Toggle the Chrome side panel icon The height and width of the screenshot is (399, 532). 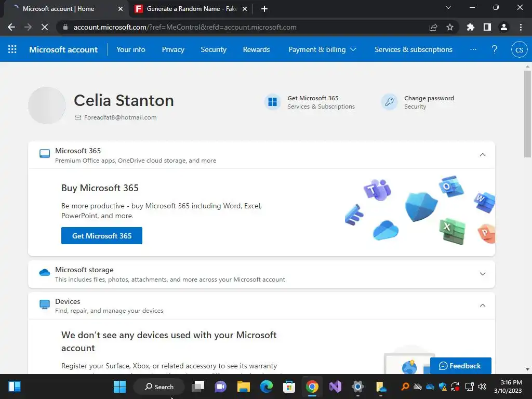point(487,27)
